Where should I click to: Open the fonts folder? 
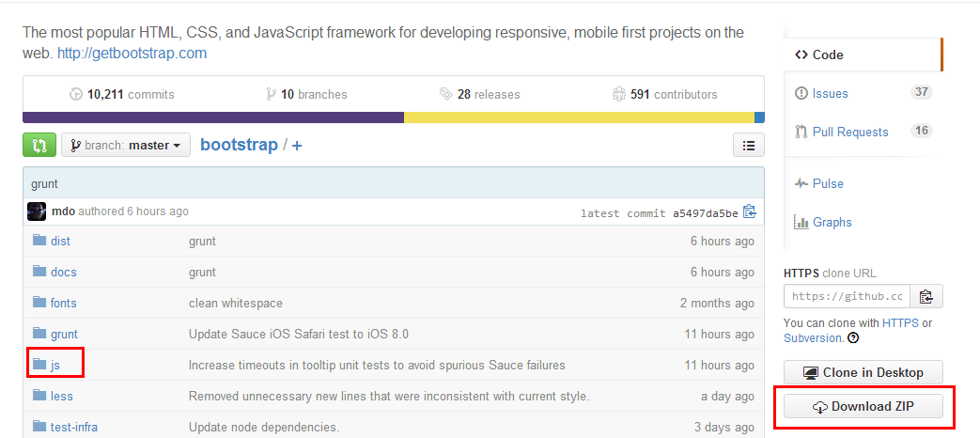click(63, 303)
